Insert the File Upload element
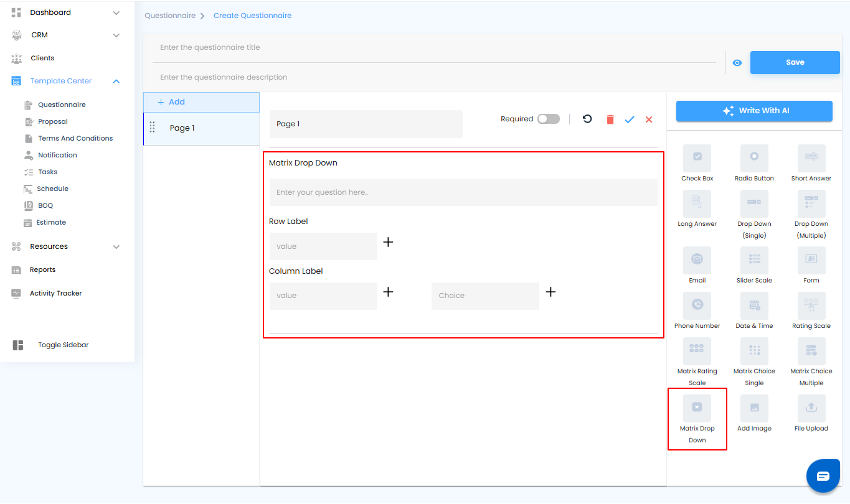This screenshot has width=850, height=504. point(811,408)
